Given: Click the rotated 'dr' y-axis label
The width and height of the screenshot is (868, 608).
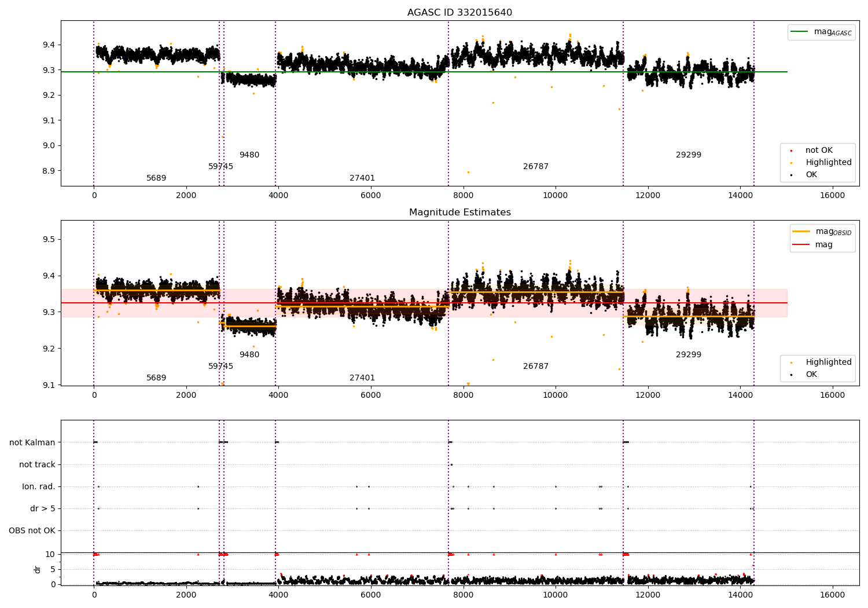Looking at the screenshot, I should point(38,569).
